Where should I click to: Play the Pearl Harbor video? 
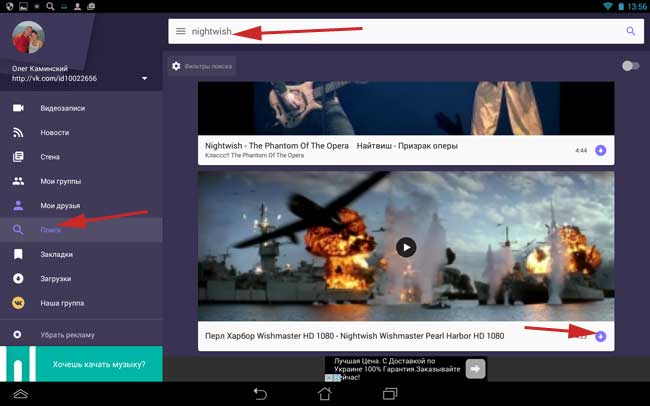405,246
